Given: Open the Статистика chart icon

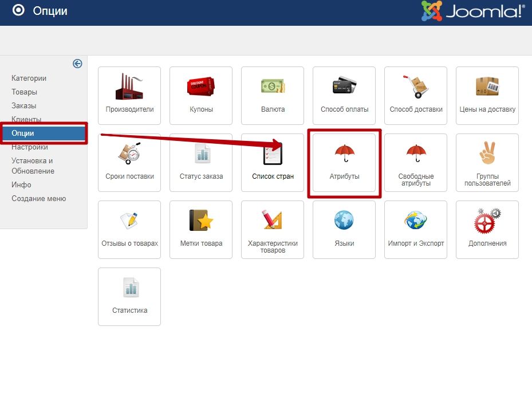Looking at the screenshot, I should [131, 288].
